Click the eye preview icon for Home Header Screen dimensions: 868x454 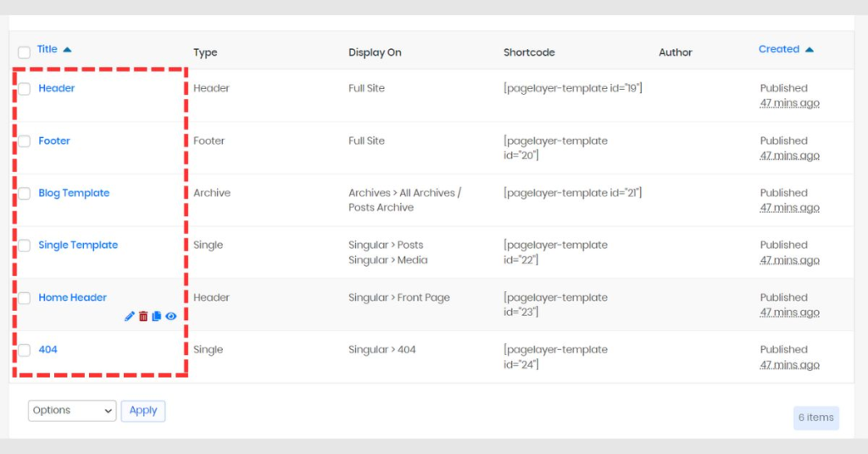click(171, 316)
